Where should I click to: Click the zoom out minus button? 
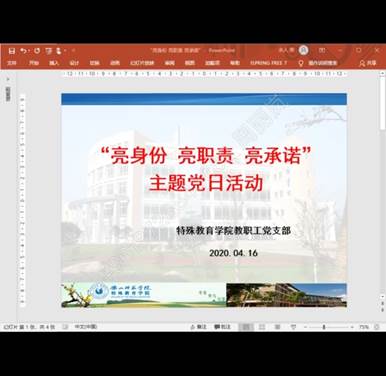pos(305,327)
